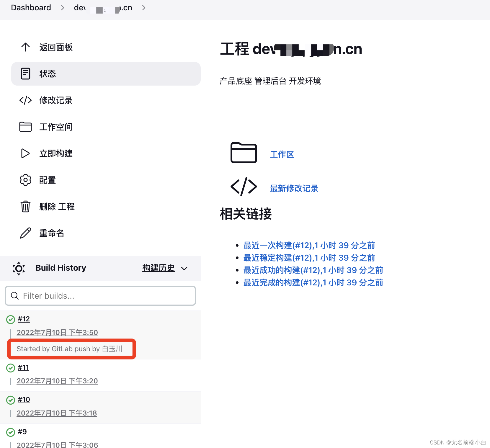
Task: Open the 最新修改记录 link
Action: [x=294, y=188]
